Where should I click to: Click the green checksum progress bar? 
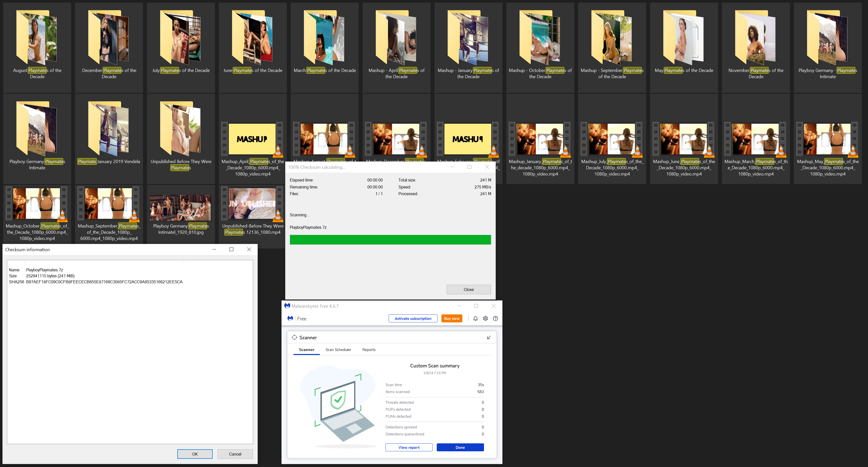pyautogui.click(x=390, y=240)
